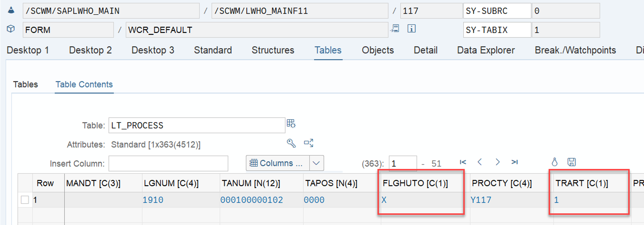This screenshot has width=644, height=225.
Task: Click PROCTY value Y117
Action: click(x=481, y=200)
